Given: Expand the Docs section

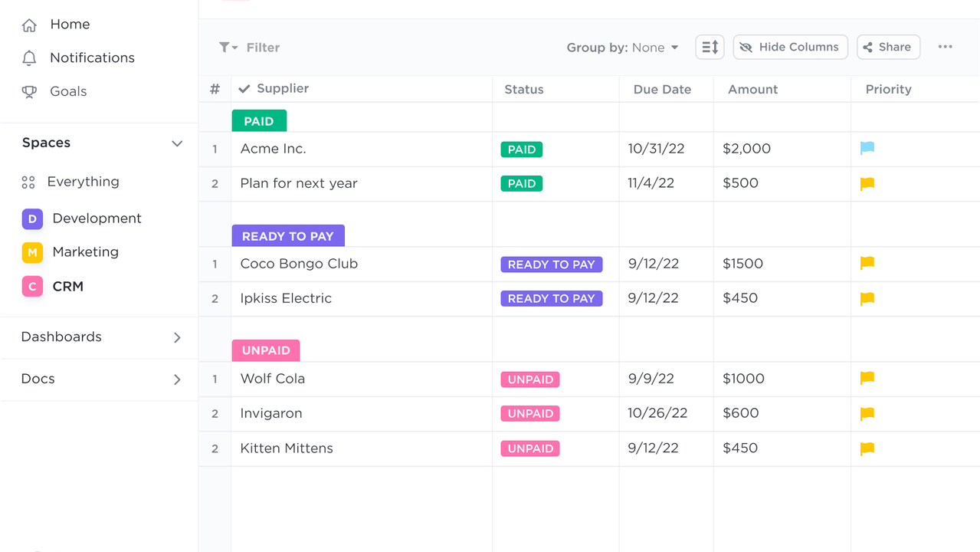Looking at the screenshot, I should click(x=177, y=379).
